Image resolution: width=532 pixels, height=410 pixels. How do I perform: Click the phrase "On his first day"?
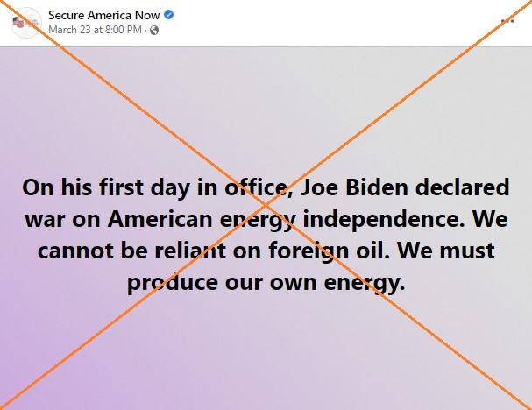click(x=105, y=188)
